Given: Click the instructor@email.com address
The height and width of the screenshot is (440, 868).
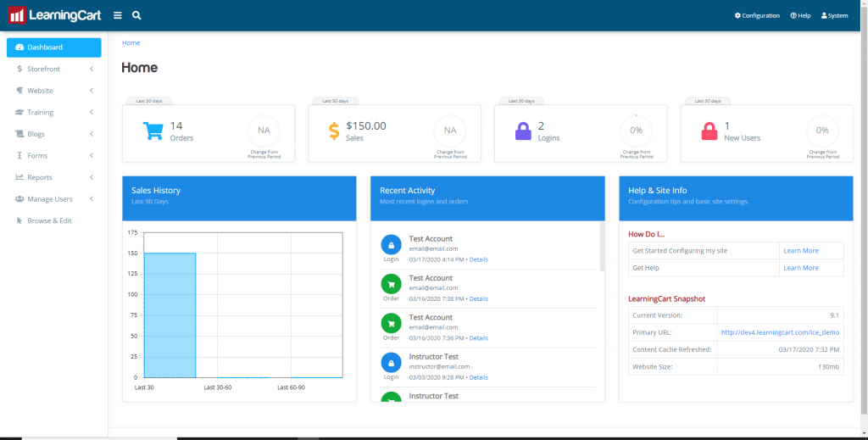Looking at the screenshot, I should coord(439,366).
